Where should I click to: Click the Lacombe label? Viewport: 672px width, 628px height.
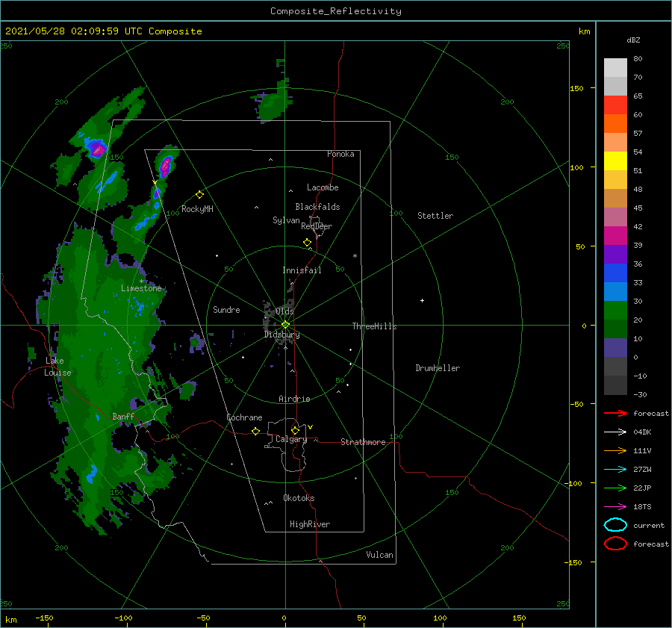click(323, 187)
